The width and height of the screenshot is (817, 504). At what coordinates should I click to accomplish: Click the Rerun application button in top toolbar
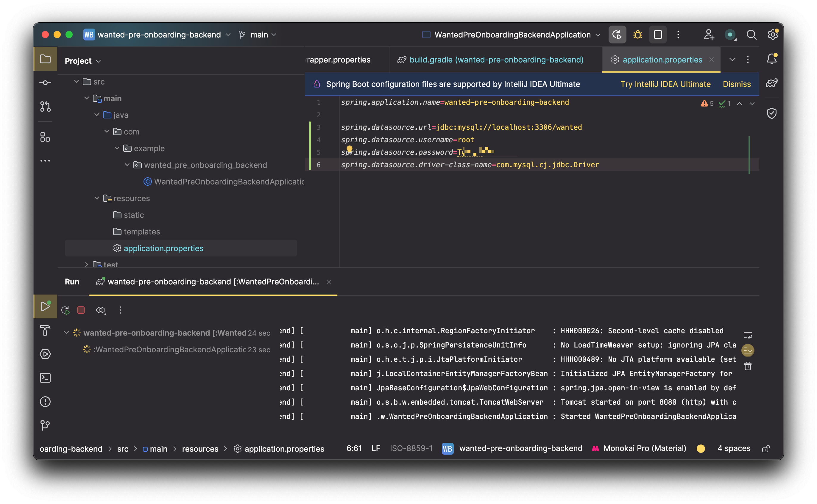coord(617,35)
